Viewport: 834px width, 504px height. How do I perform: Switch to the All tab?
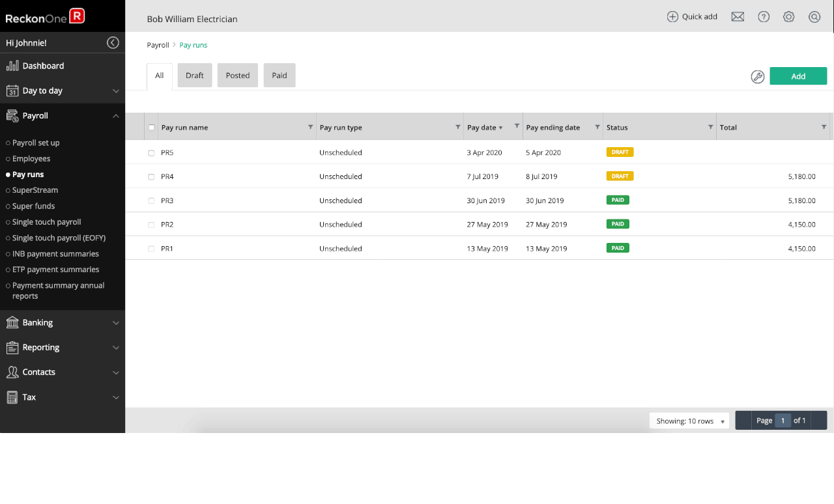160,76
